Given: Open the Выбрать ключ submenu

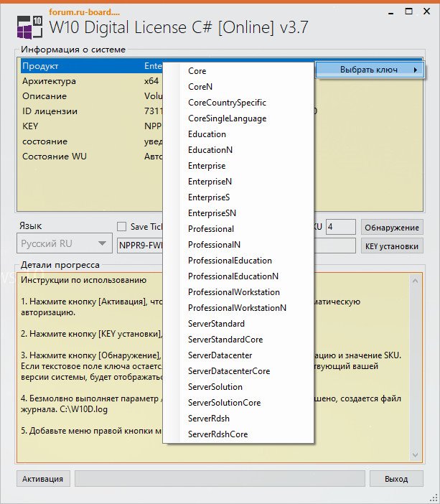Looking at the screenshot, I should [369, 70].
